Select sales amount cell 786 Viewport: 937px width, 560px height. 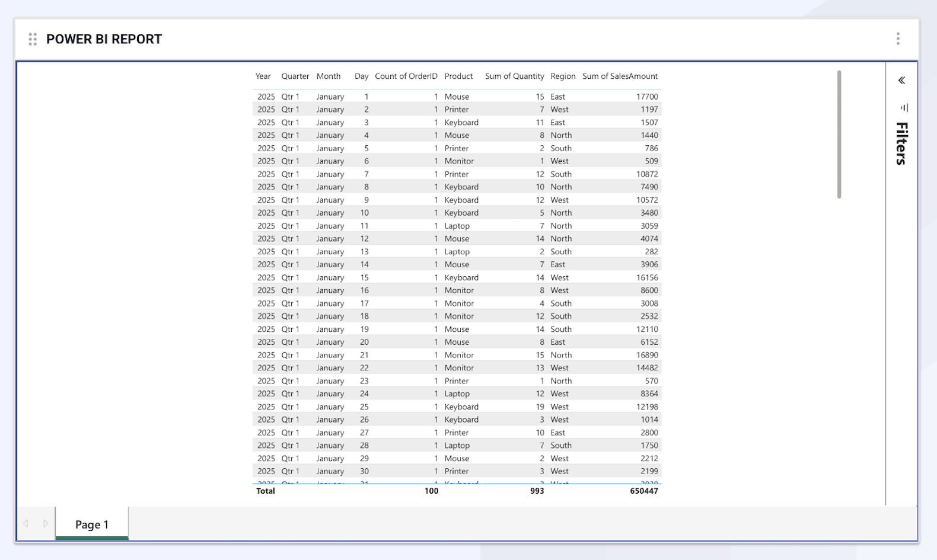tap(651, 148)
